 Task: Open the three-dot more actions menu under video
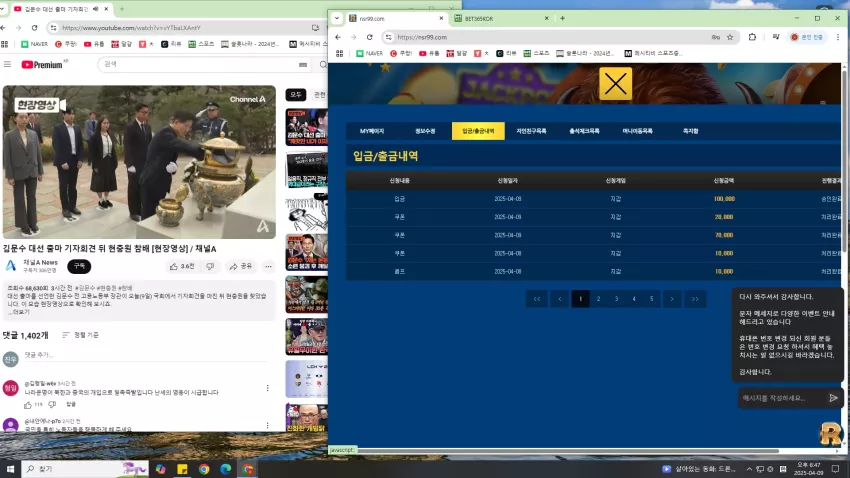268,267
